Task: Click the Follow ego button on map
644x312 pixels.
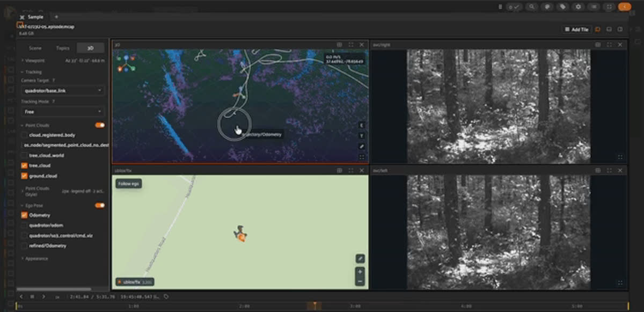Action: click(x=128, y=184)
